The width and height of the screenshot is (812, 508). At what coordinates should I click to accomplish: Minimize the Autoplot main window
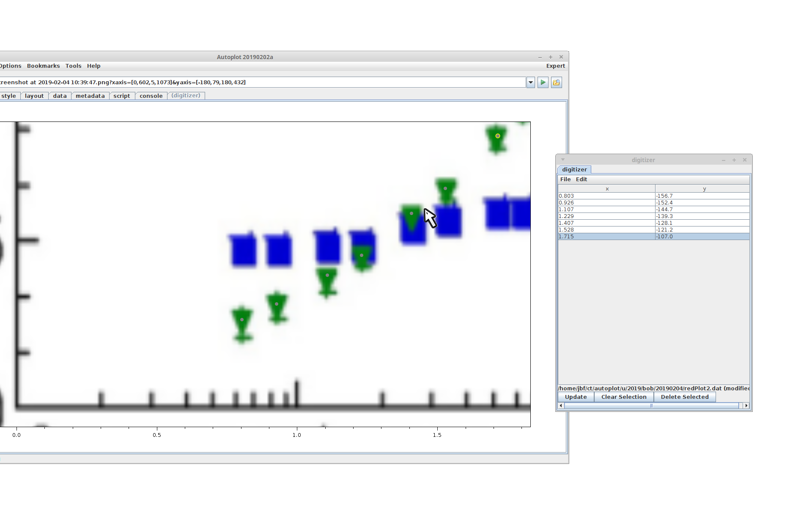coord(540,57)
